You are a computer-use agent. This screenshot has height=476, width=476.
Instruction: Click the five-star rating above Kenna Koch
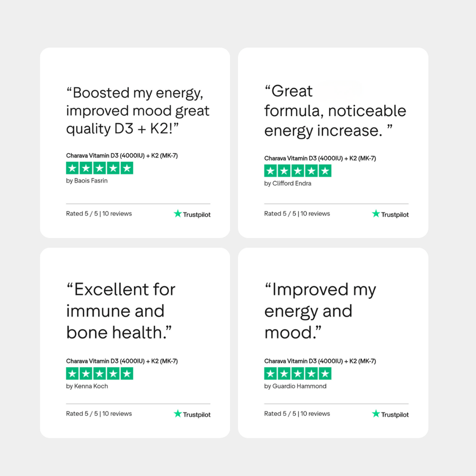(x=99, y=373)
